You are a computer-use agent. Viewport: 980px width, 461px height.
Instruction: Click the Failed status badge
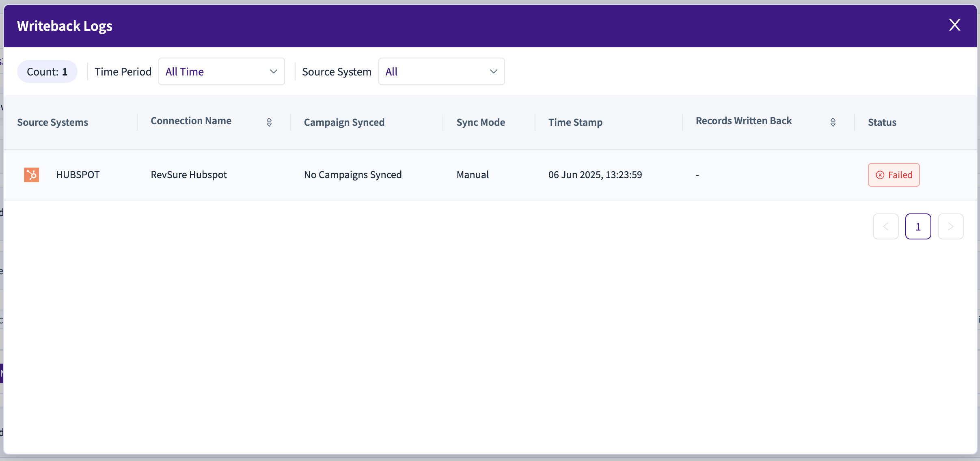coord(894,175)
